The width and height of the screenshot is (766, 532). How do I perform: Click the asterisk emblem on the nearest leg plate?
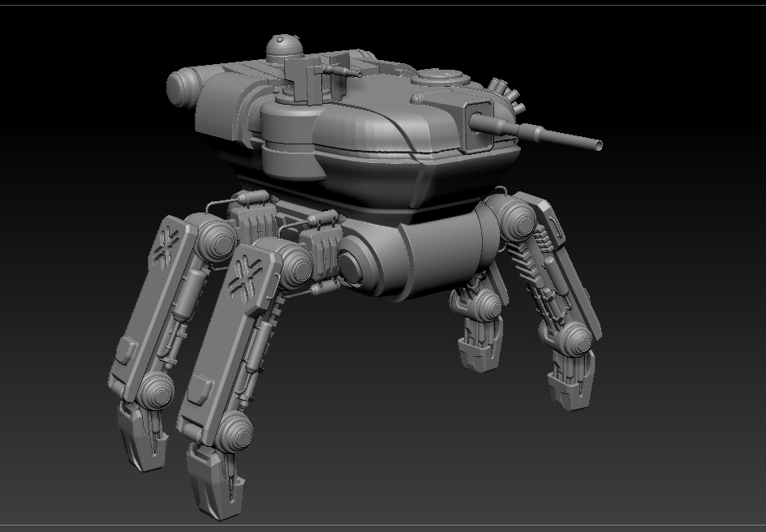coord(246,281)
